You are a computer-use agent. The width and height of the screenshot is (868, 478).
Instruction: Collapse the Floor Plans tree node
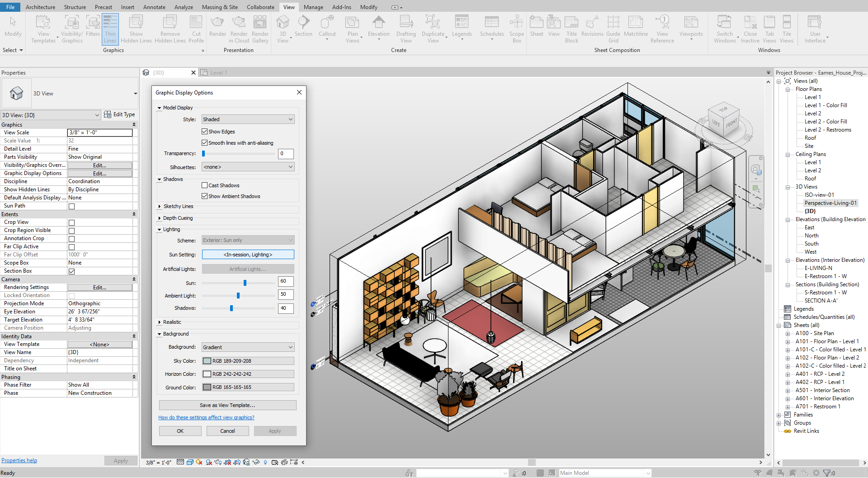pyautogui.click(x=787, y=89)
